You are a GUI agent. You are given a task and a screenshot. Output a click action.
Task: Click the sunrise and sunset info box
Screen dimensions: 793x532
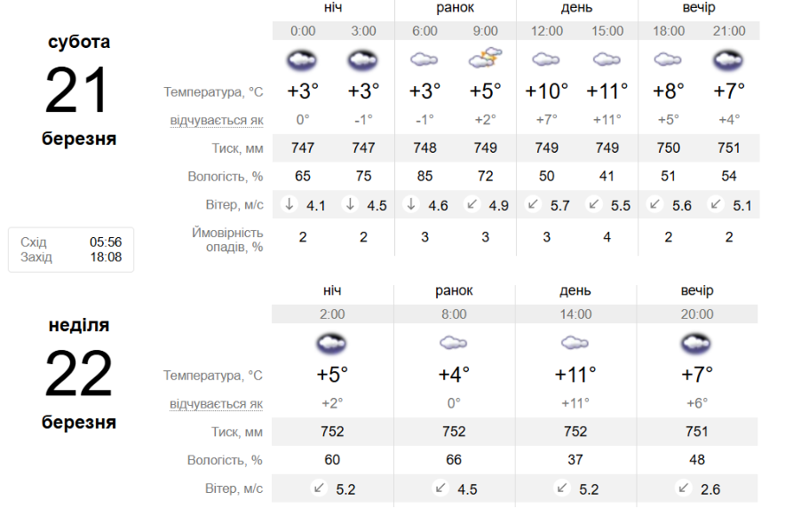(71, 250)
